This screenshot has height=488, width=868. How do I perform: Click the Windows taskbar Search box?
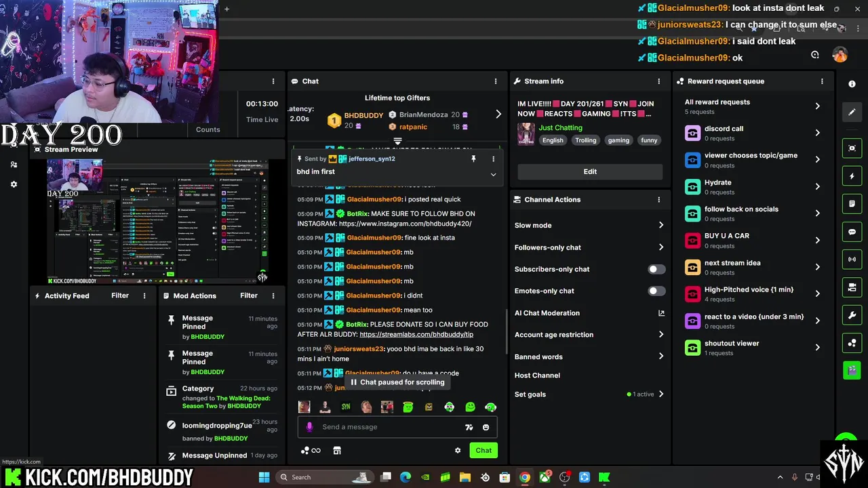point(325,477)
